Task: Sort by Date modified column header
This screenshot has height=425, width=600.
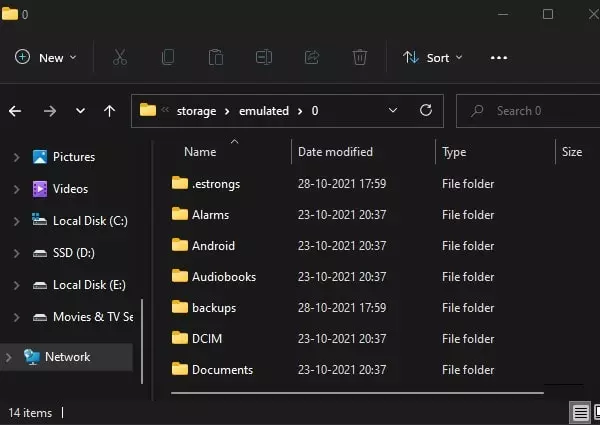Action: [x=335, y=152]
